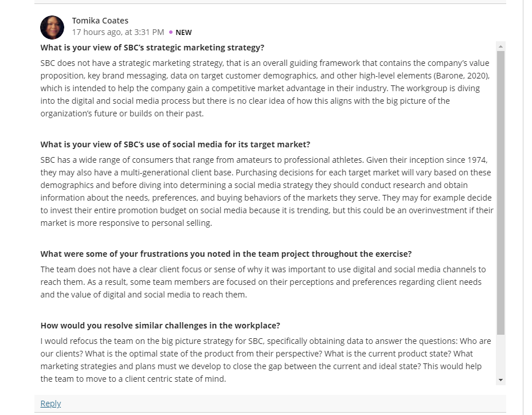
Task: Click Tomika Coates' profile avatar
Action: 52,28
